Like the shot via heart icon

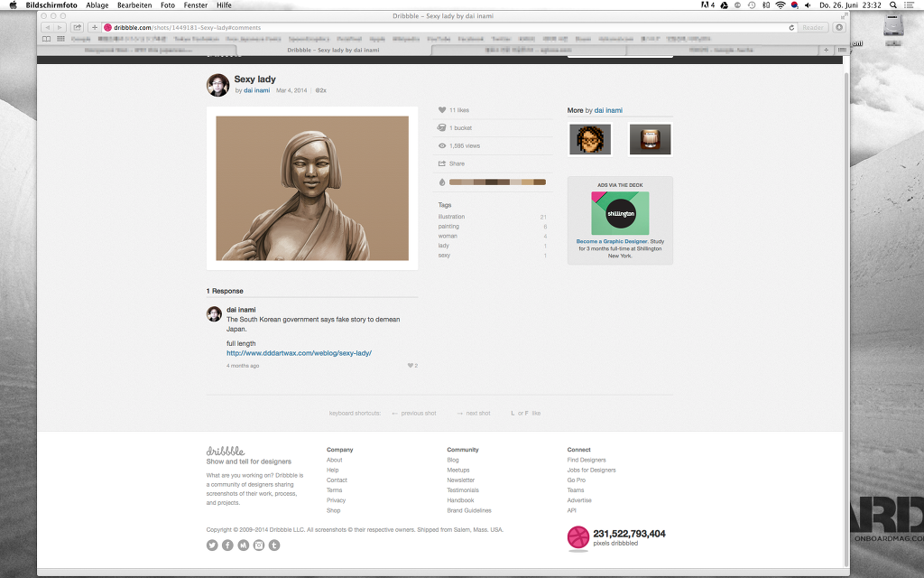pos(442,109)
